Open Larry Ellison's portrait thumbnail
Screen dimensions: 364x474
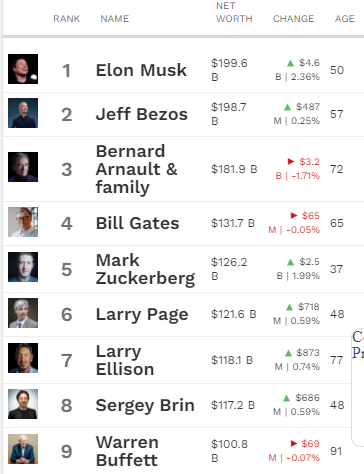point(23,358)
